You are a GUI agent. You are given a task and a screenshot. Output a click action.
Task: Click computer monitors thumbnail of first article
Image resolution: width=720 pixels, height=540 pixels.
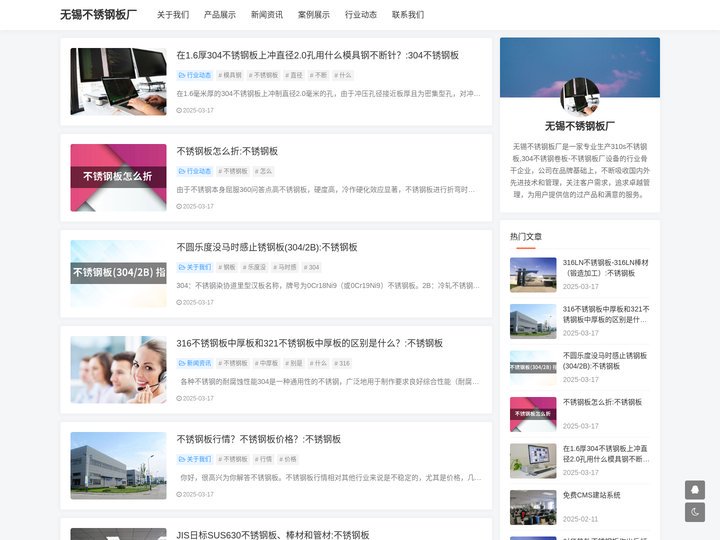tap(118, 82)
